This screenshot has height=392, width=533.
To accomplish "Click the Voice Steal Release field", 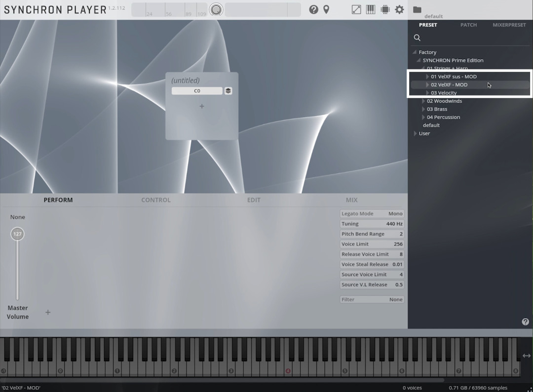I will tap(372, 265).
